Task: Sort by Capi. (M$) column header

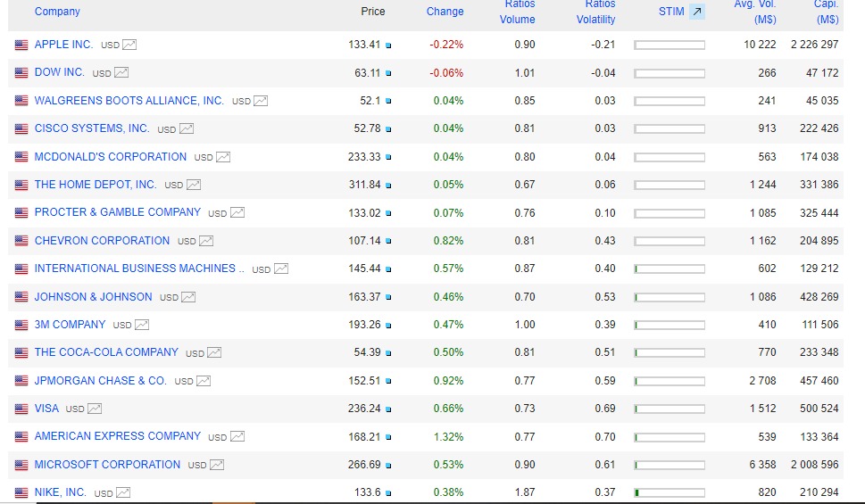Action: click(827, 11)
